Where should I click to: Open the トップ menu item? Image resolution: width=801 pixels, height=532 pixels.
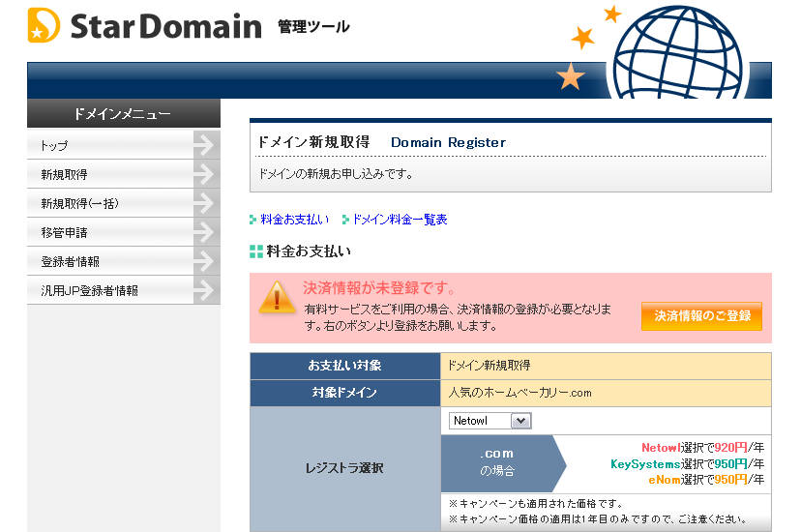[124, 145]
